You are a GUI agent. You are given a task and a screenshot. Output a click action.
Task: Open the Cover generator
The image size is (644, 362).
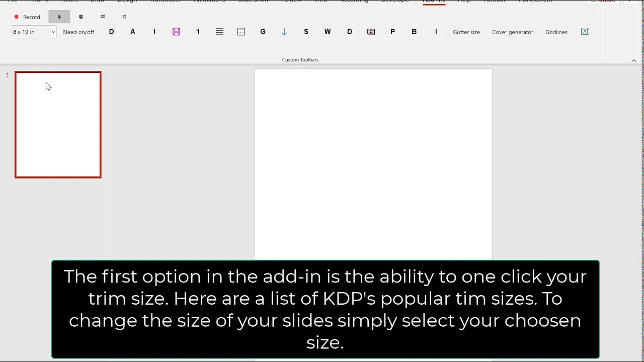513,32
